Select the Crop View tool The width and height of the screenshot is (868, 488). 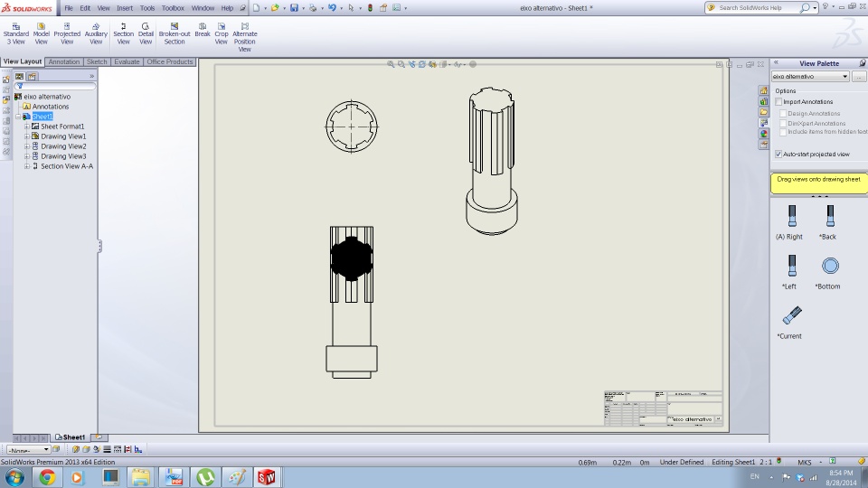[x=222, y=33]
